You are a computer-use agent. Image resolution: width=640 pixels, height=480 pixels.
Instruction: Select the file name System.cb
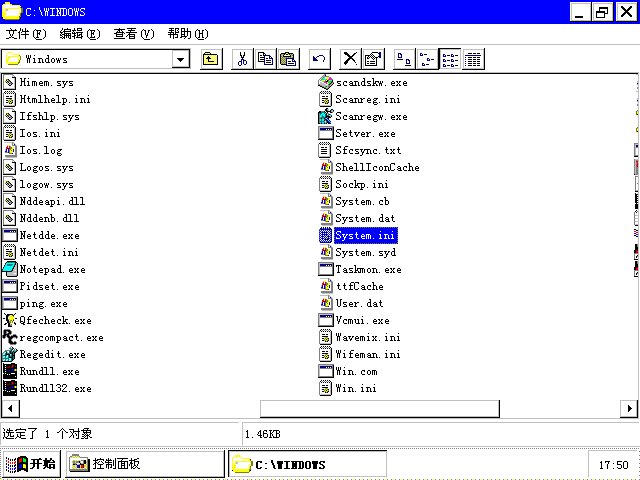pyautogui.click(x=362, y=202)
